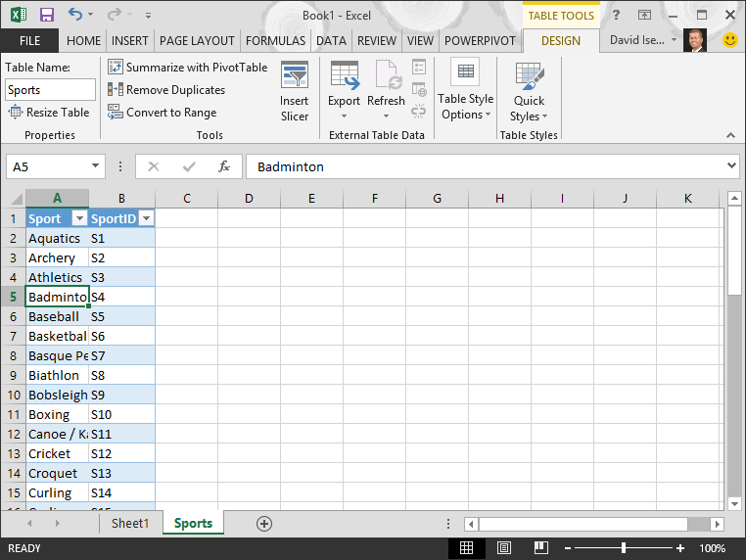Screen dimensions: 746x560
Task: Switch to the FORMULAS tab
Action: (275, 41)
